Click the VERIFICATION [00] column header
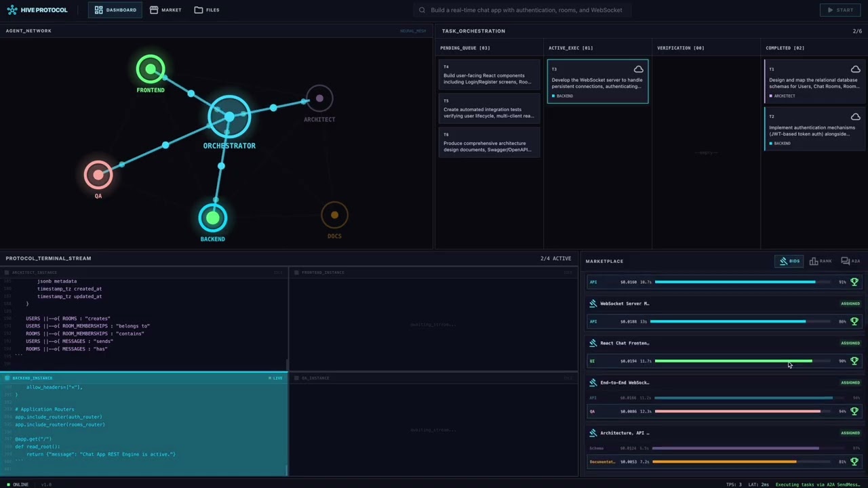Image resolution: width=868 pixels, height=488 pixels. (680, 48)
